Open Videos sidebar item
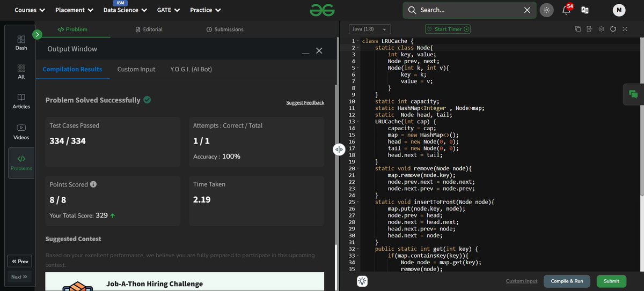The width and height of the screenshot is (644, 291). 21,132
